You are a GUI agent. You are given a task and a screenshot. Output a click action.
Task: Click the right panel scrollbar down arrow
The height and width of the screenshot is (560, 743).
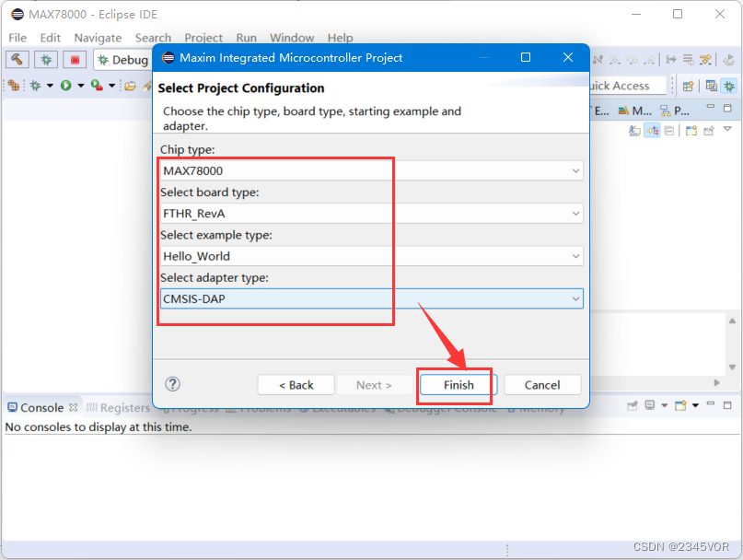[732, 367]
